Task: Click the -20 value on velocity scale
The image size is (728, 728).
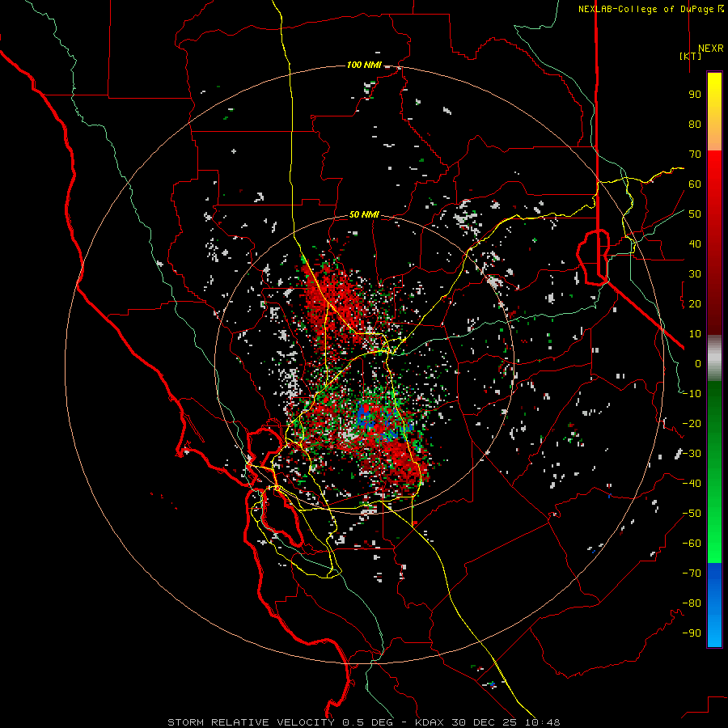Action: click(x=692, y=423)
